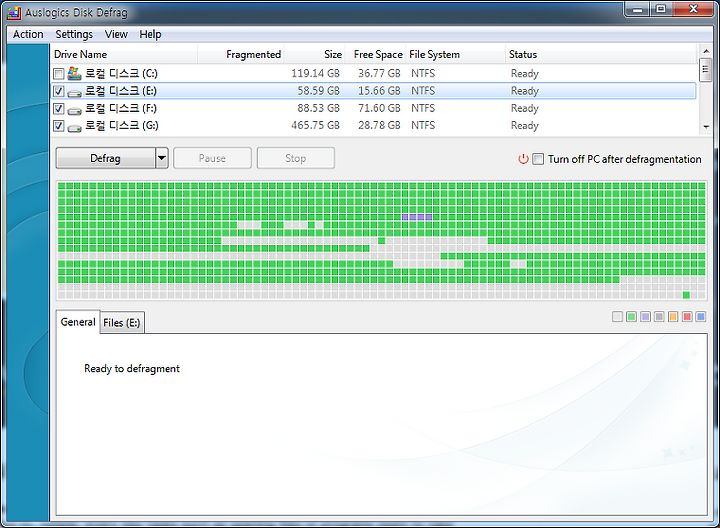This screenshot has height=528, width=720.
Task: Enable Turn off PC after defragmentation
Action: pyautogui.click(x=538, y=159)
